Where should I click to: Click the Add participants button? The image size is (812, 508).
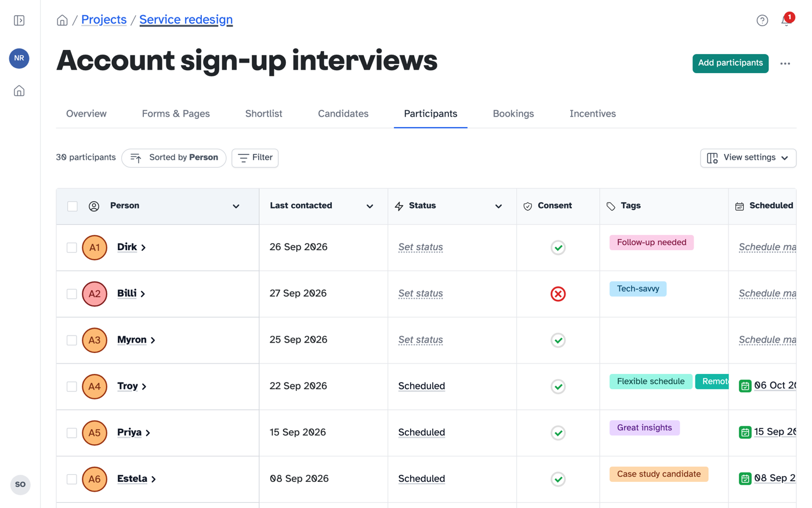pyautogui.click(x=730, y=63)
